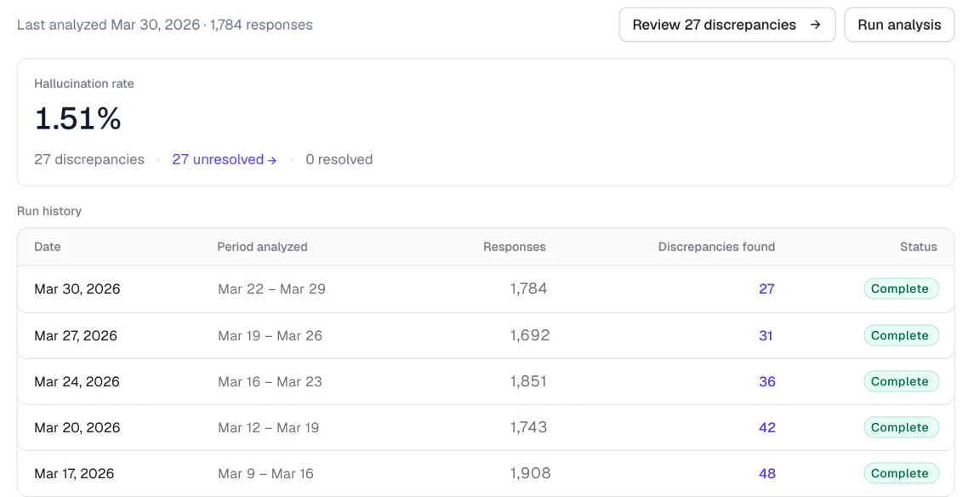
Task: Click the Period analyzed column header
Action: coord(261,247)
